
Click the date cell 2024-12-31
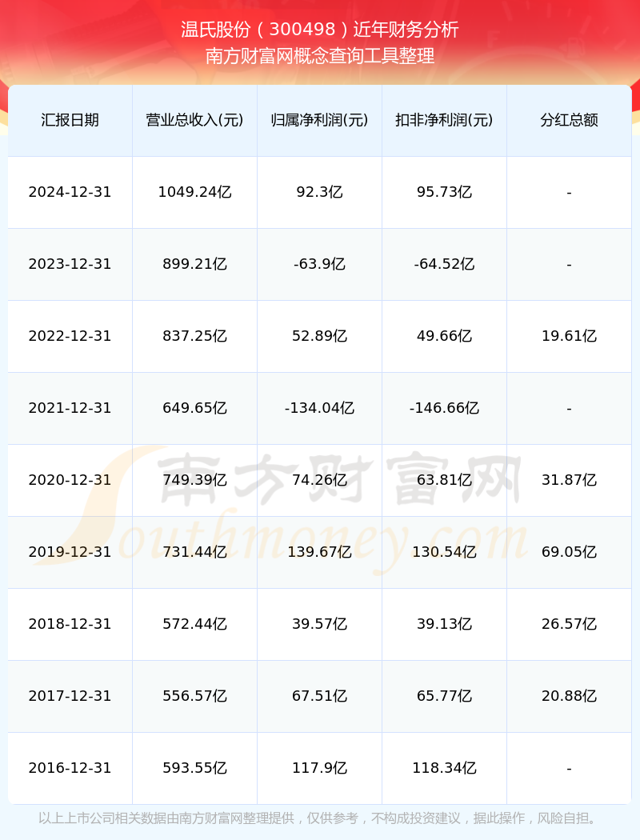coord(70,192)
